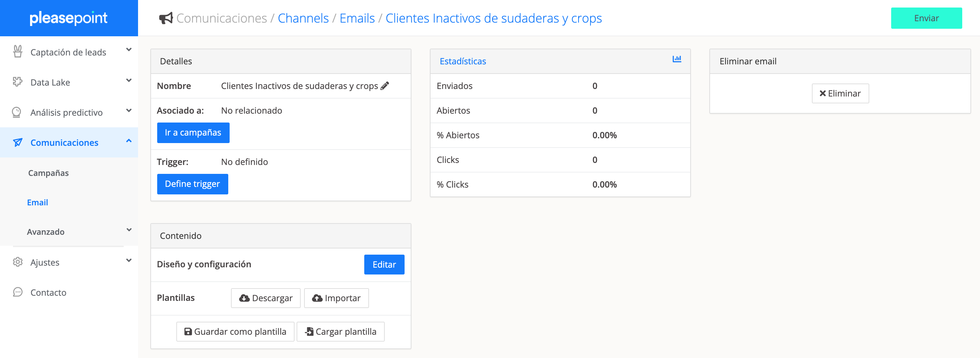Screen dimensions: 980x358
Task: Open the Channels breadcrumb link
Action: pyautogui.click(x=303, y=18)
